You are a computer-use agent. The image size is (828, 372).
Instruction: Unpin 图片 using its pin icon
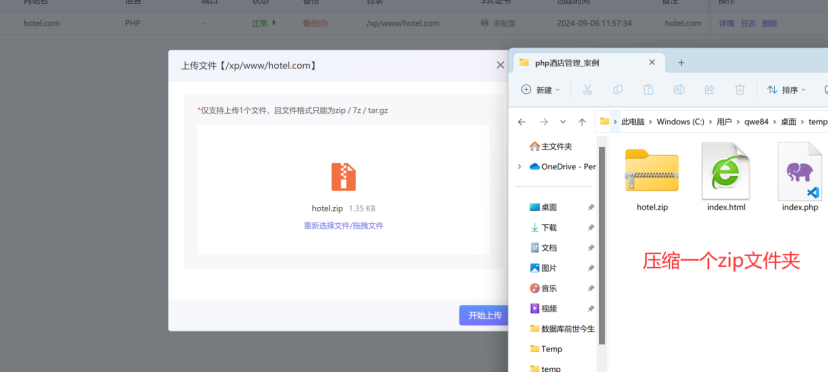pos(591,268)
